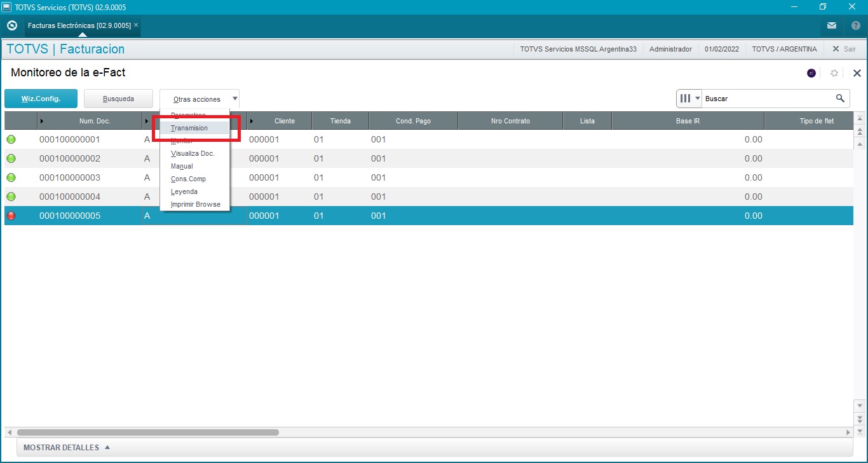Viewport: 868px width, 463px height.
Task: Click the Nro Contrato column header
Action: 510,121
